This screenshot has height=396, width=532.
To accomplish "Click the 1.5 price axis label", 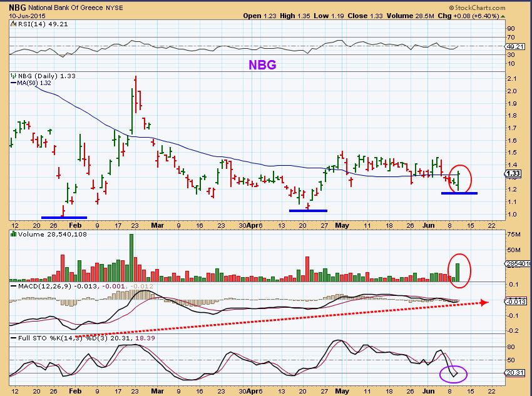I will coord(512,153).
